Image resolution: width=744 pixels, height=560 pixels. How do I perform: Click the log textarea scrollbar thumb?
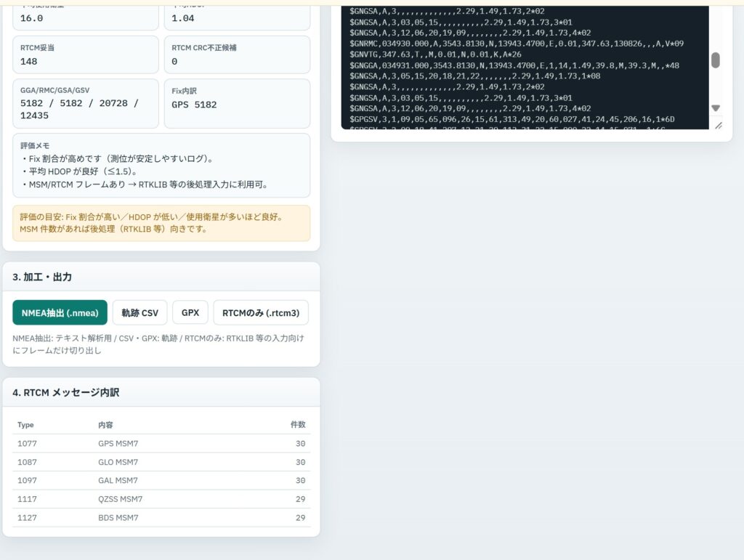pos(716,60)
